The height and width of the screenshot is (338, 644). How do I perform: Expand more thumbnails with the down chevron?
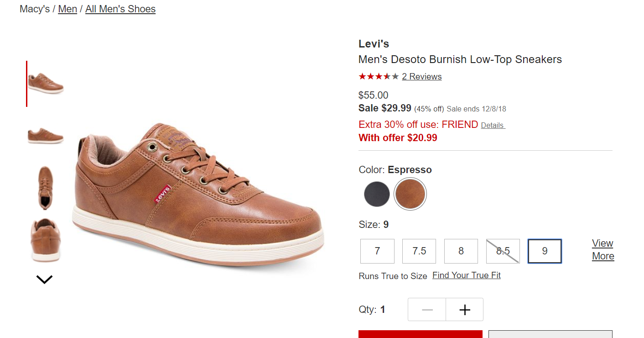(44, 279)
